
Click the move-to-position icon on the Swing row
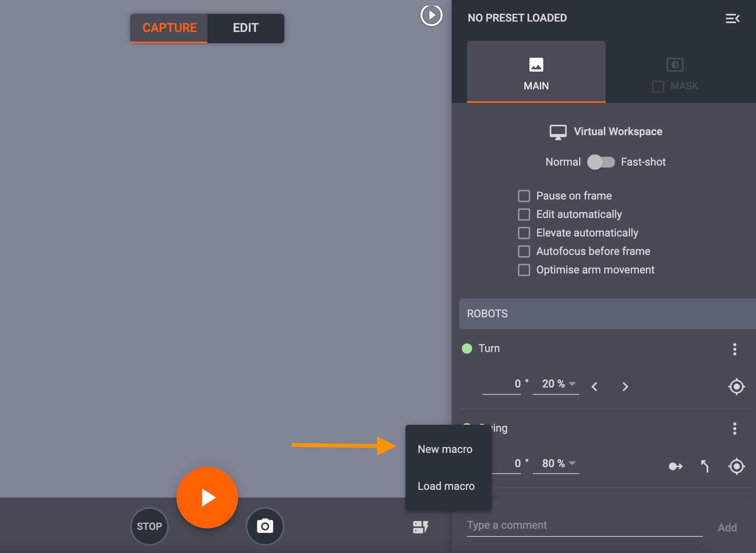(675, 466)
